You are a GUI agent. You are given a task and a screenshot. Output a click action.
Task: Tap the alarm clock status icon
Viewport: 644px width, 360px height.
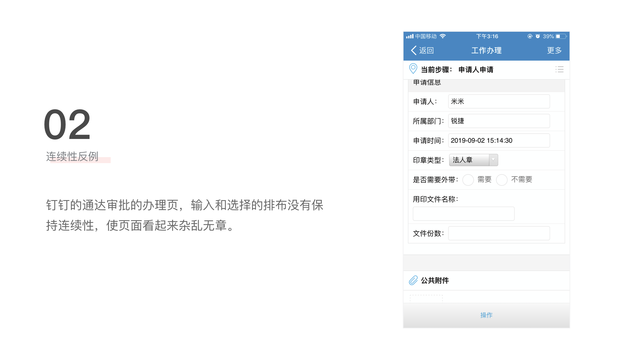pos(538,36)
